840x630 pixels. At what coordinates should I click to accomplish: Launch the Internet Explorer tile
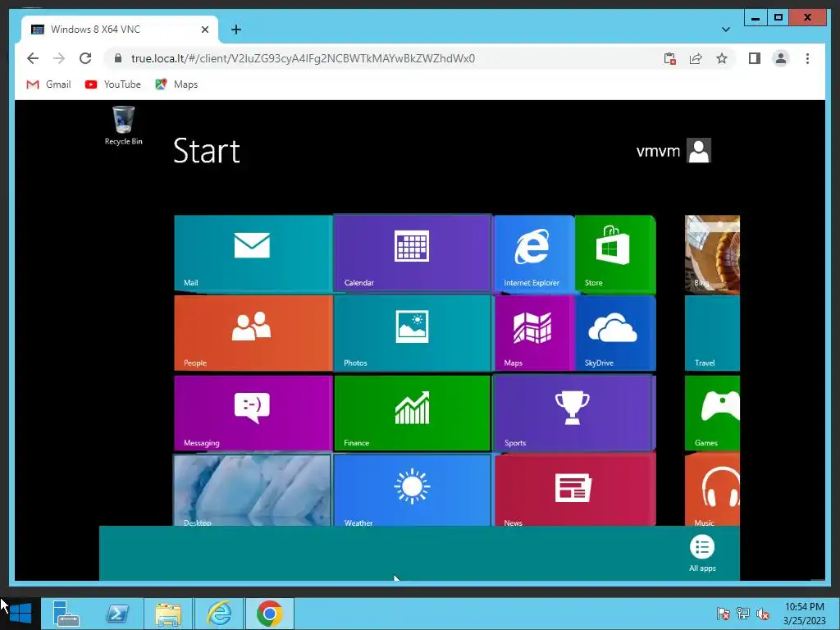pyautogui.click(x=534, y=253)
